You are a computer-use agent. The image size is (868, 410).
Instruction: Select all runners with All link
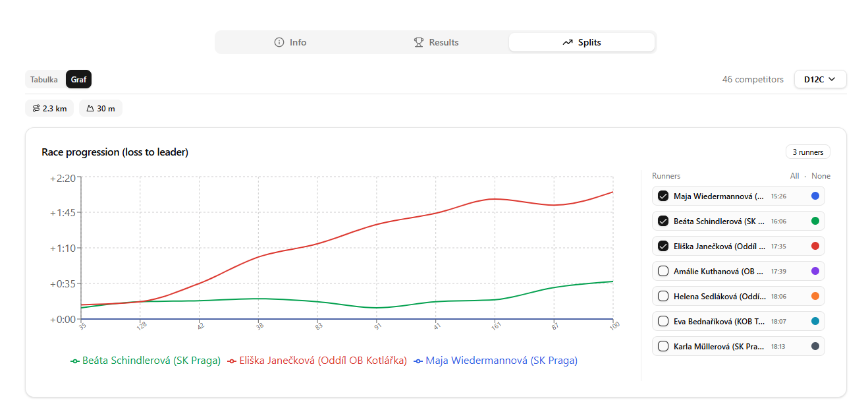(x=794, y=176)
